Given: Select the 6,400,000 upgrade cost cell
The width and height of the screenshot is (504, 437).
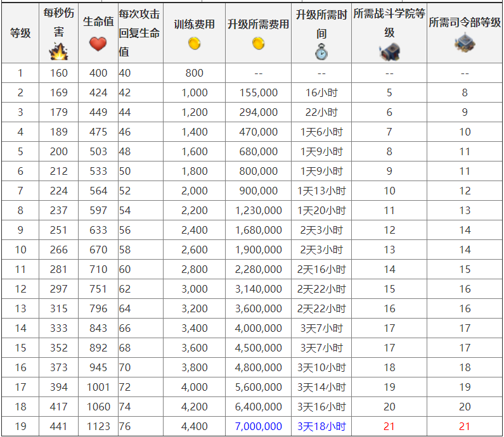Looking at the screenshot, I should 258,407.
